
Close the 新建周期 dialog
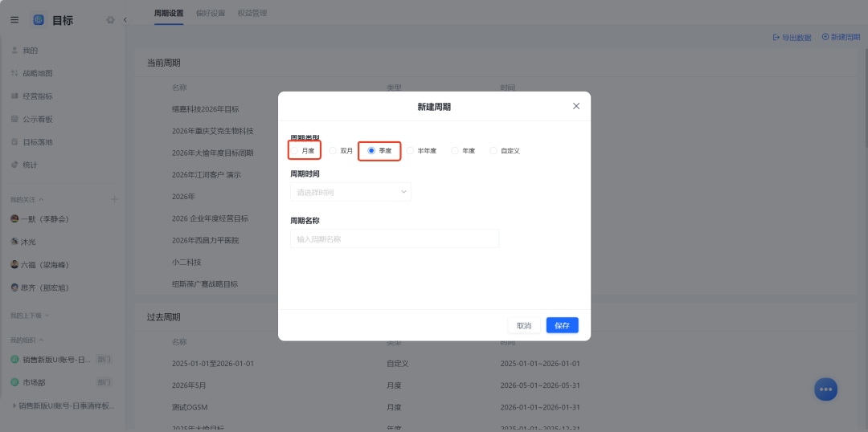(576, 106)
